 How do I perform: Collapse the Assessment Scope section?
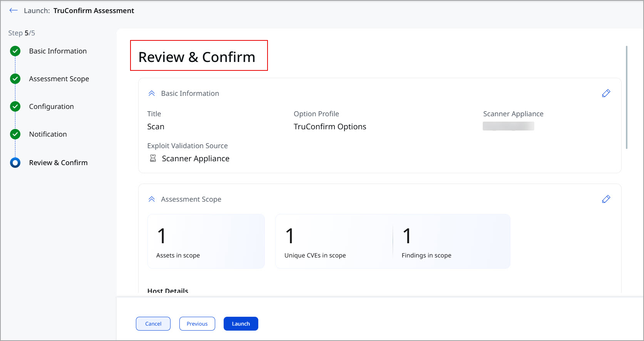[152, 199]
